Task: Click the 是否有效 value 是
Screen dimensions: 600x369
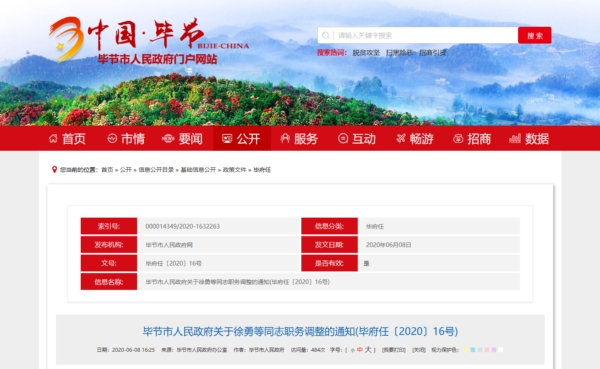Action: (x=366, y=263)
